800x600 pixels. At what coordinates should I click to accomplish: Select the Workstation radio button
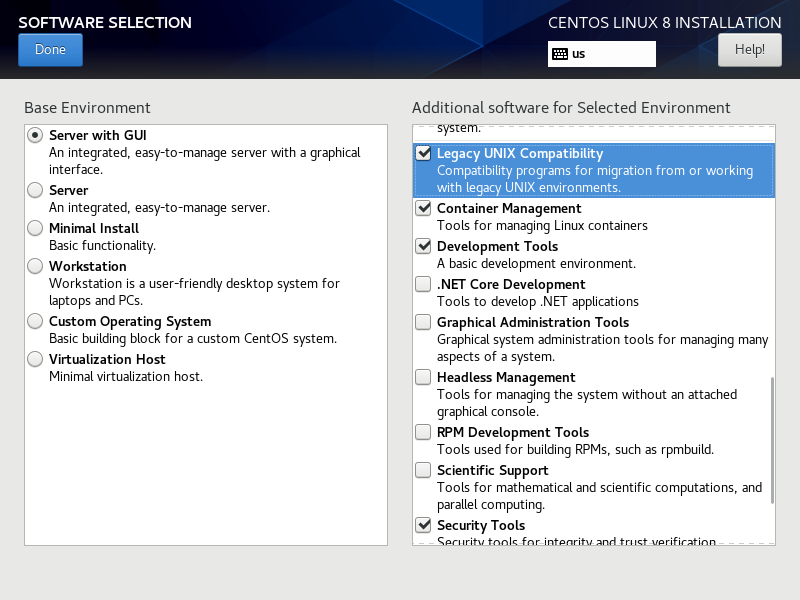pyautogui.click(x=35, y=266)
